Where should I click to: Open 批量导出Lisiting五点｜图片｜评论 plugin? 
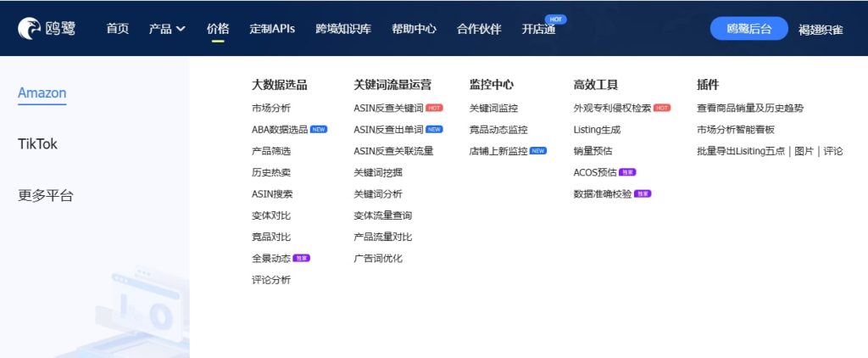click(770, 151)
